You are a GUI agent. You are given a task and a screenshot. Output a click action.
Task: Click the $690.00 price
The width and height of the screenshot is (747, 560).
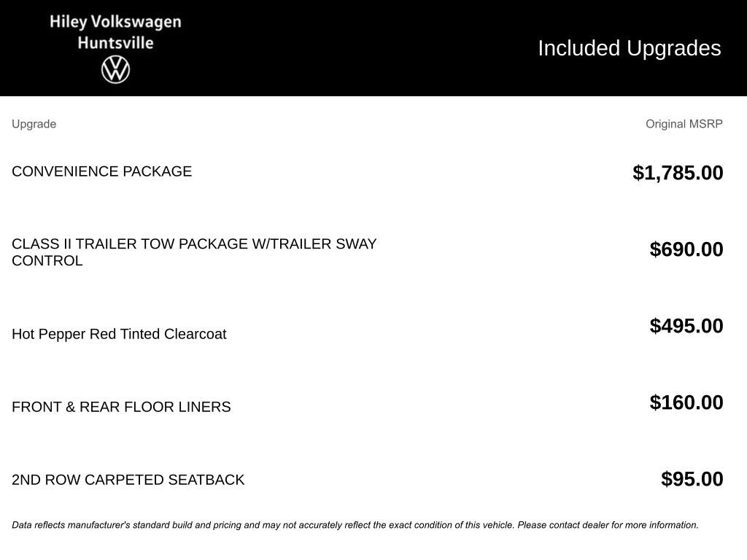tap(686, 249)
